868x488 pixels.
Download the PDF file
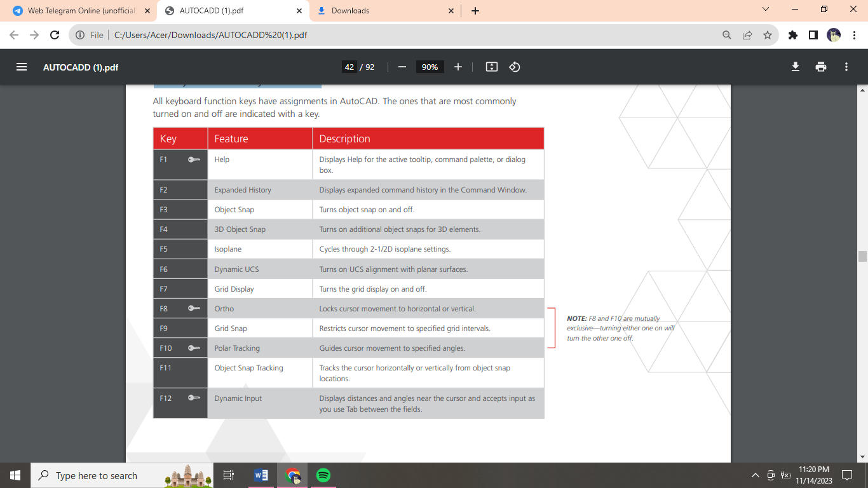click(x=796, y=67)
